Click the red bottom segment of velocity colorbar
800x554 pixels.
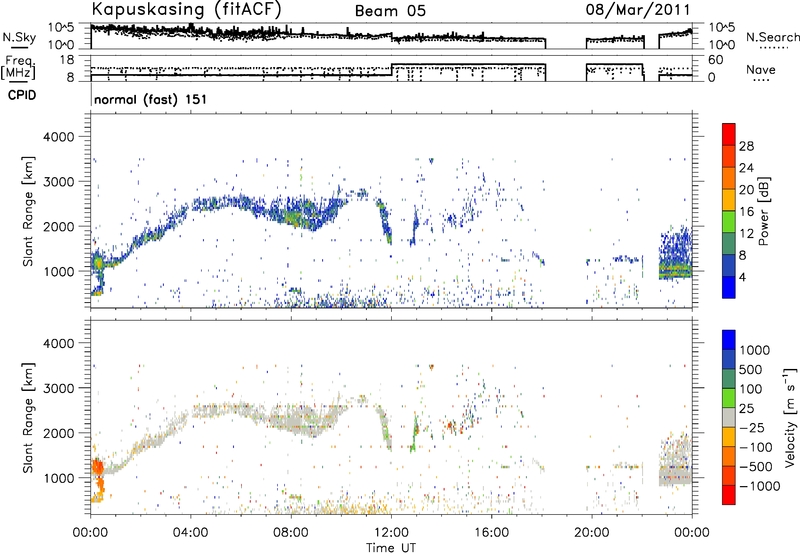729,495
